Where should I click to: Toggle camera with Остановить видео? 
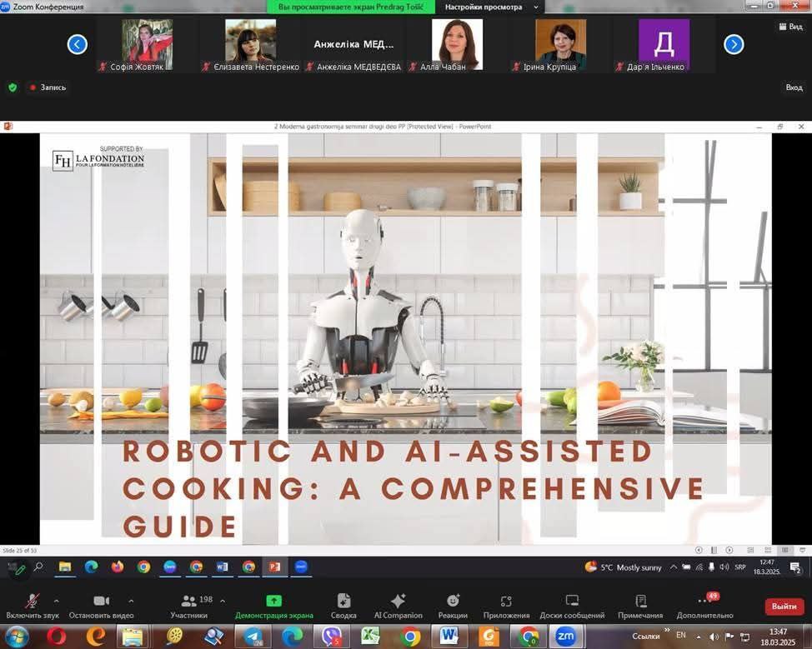101,605
